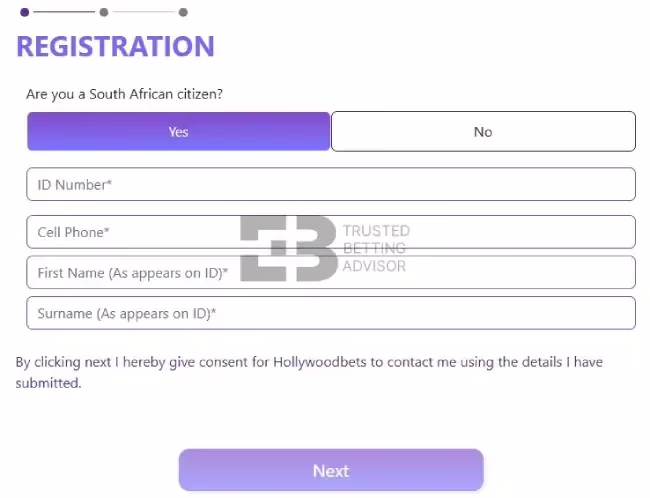Click the progress line between steps one and two

[x=64, y=13]
